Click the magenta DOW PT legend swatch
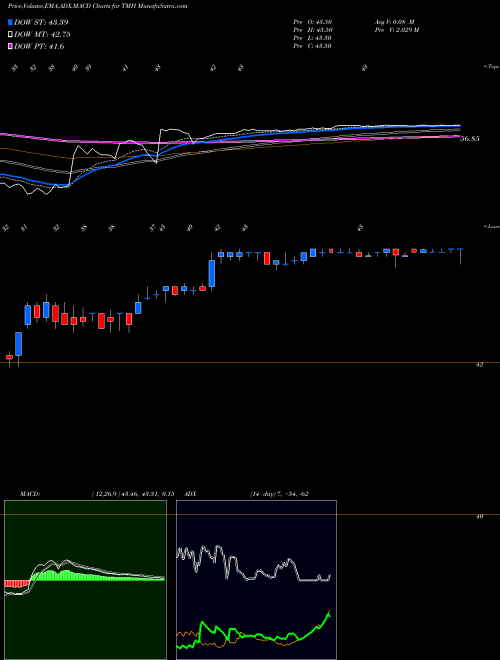The width and height of the screenshot is (500, 660). 11,46
